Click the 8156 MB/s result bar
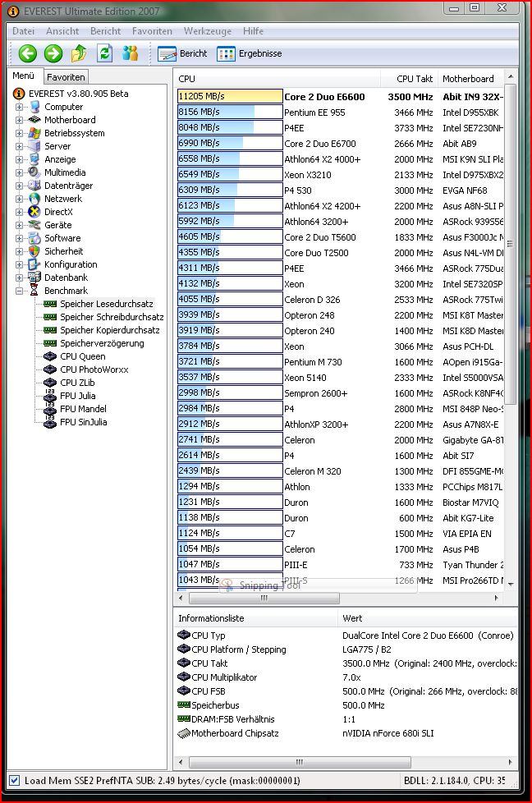This screenshot has width=532, height=803. click(230, 112)
